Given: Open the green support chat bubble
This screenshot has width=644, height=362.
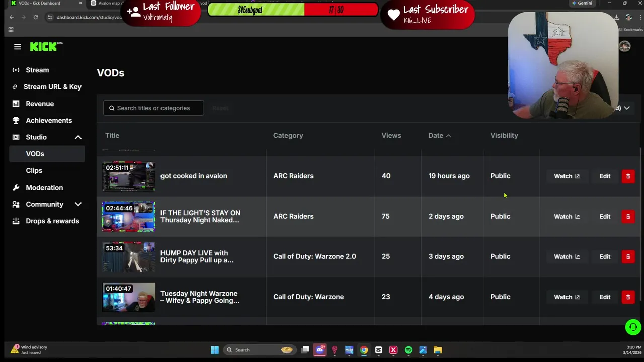Looking at the screenshot, I should tap(633, 327).
